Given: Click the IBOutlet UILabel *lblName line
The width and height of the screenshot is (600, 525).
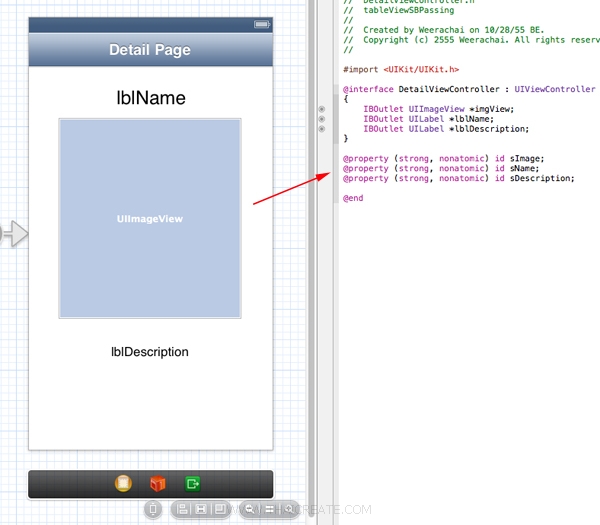Looking at the screenshot, I should (x=429, y=119).
